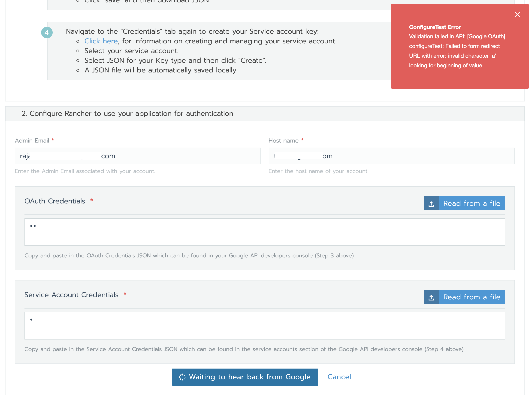Click the spinner icon in the Waiting button
Viewport: 532px width, 405px height.
click(182, 377)
